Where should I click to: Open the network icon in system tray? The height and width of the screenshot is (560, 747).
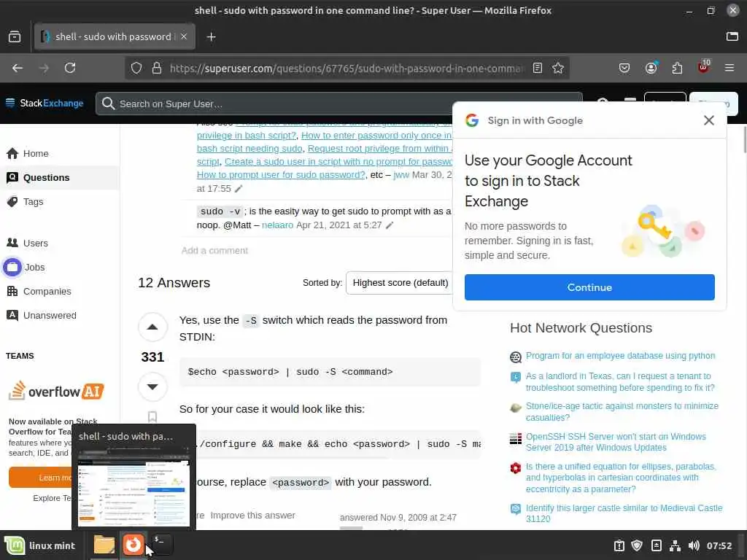click(675, 545)
